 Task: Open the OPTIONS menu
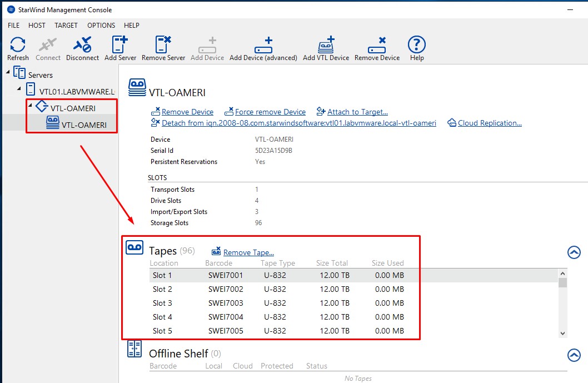[x=101, y=25]
